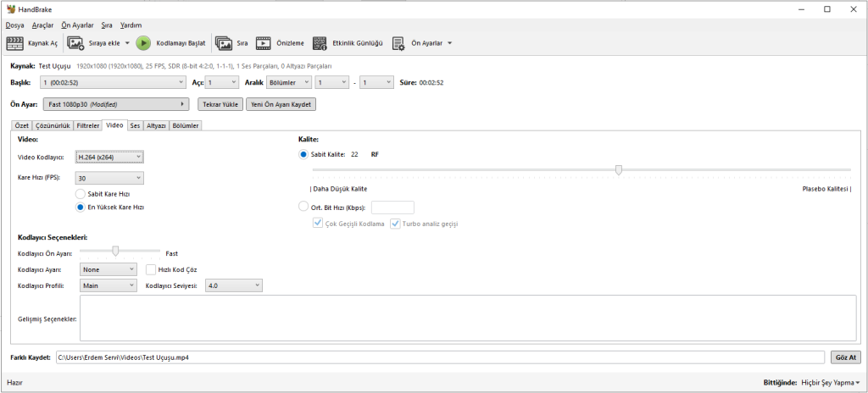
Task: Open the start chapter dropdown
Action: pyautogui.click(x=331, y=82)
